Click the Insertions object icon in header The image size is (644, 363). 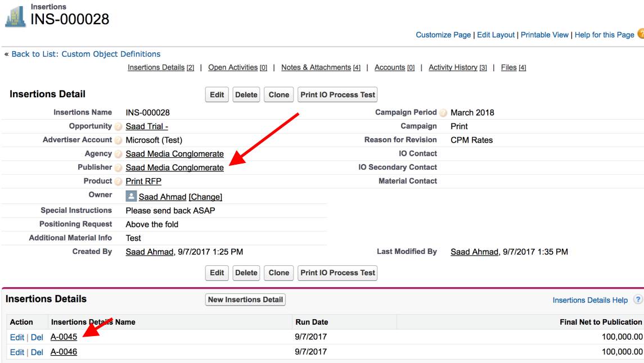(15, 16)
